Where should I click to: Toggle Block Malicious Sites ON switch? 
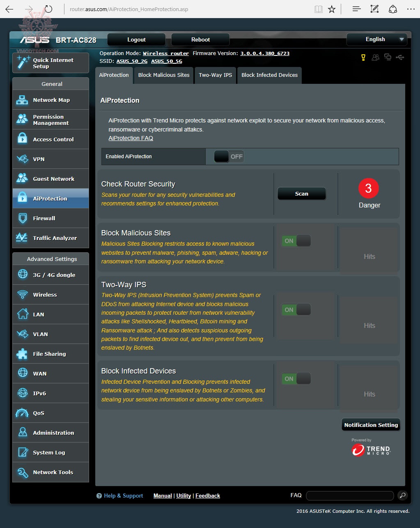coord(296,241)
